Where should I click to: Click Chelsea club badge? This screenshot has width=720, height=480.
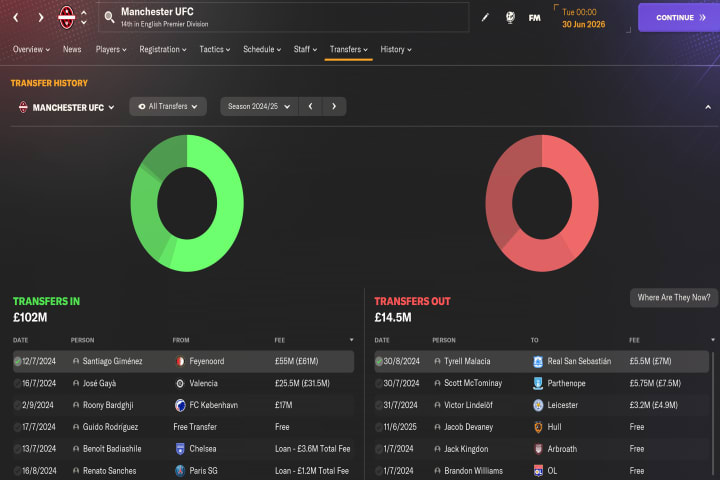coord(180,449)
